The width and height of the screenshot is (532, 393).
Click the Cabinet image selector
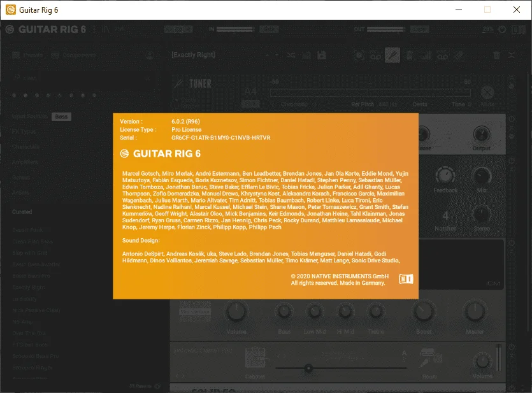coord(255,358)
